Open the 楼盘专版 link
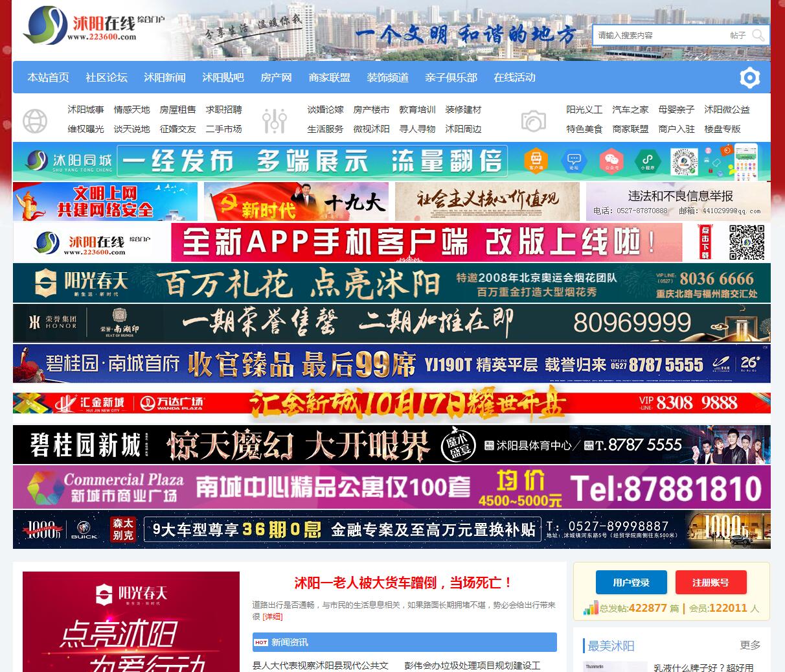This screenshot has height=672, width=785. [x=722, y=129]
